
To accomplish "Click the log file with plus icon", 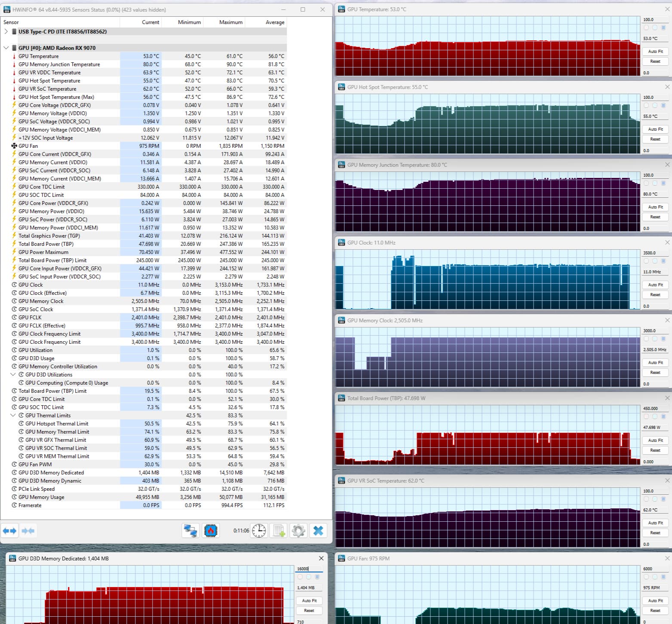I will 279,531.
